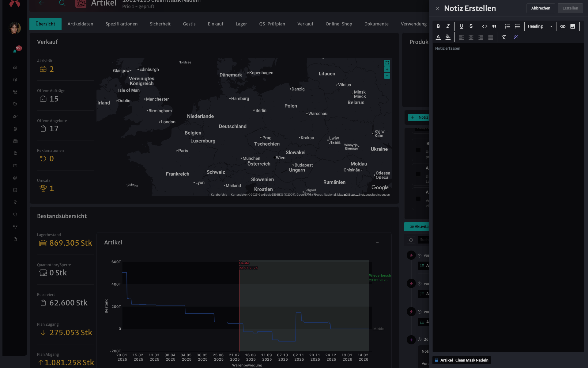The image size is (588, 368).
Task: Insert a code block via toolbar
Action: [485, 26]
